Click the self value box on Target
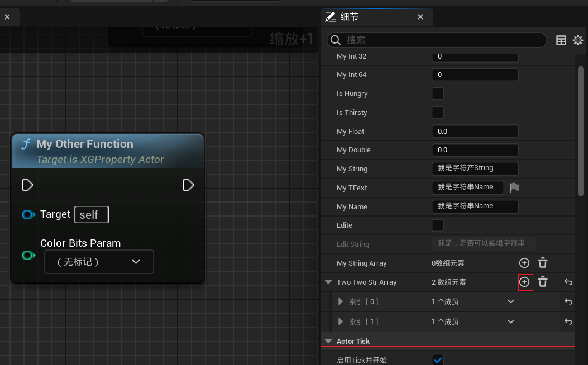Image resolution: width=588 pixels, height=365 pixels. [92, 214]
